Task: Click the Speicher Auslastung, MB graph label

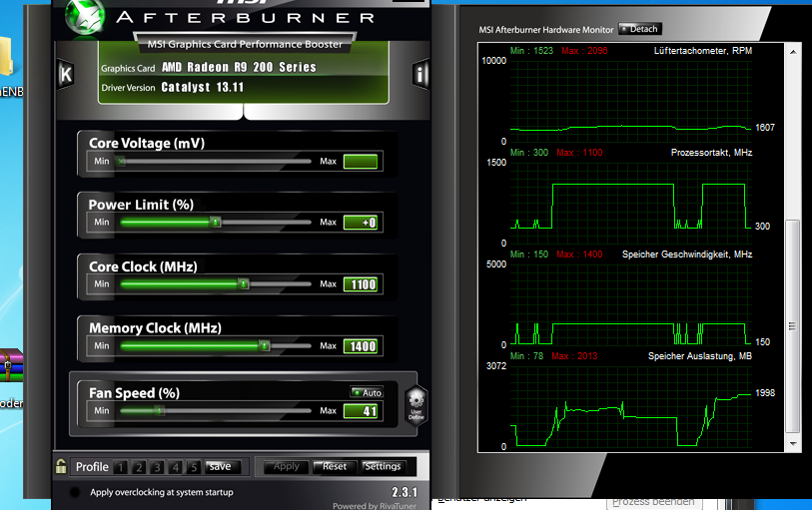Action: pos(700,356)
